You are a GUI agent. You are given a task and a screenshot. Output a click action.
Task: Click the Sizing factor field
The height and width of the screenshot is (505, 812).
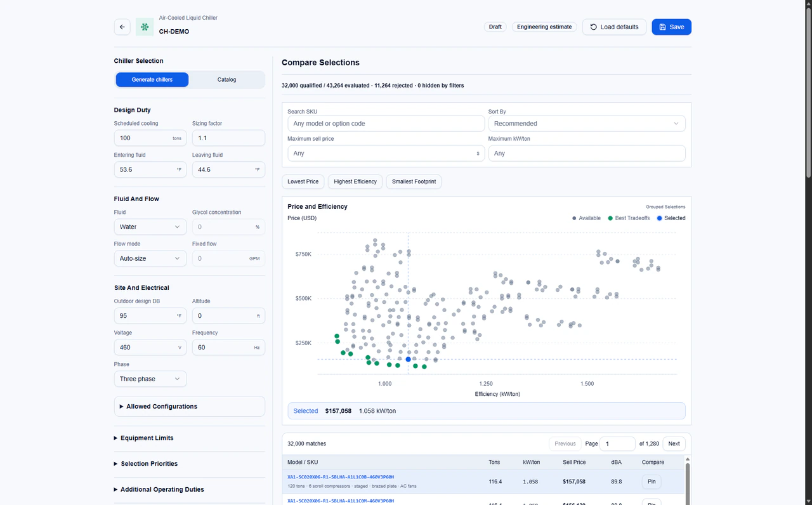click(x=228, y=138)
